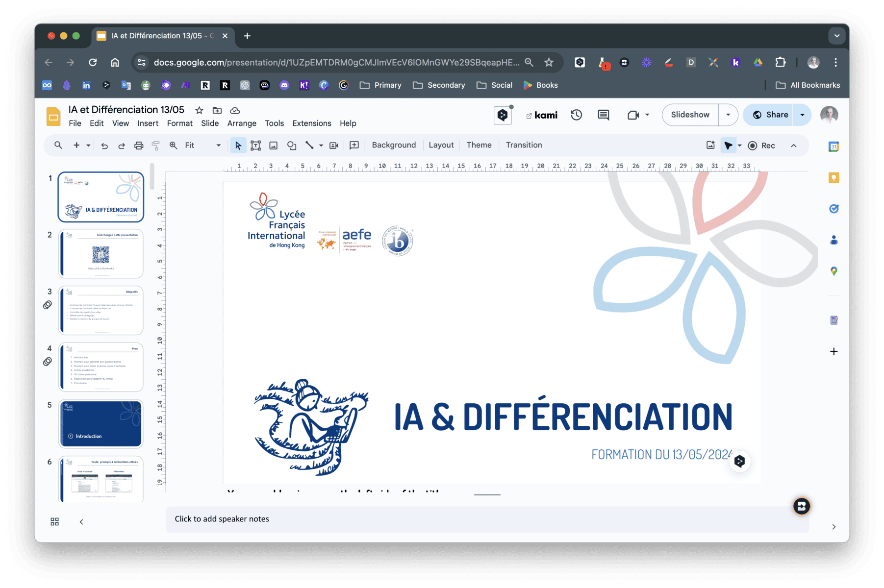This screenshot has width=884, height=588.
Task: Open the version history clock icon
Action: pos(576,115)
